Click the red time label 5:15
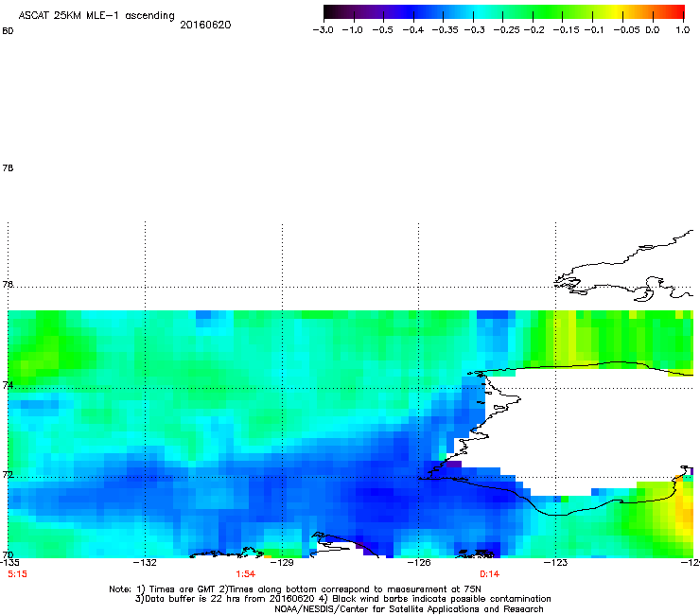This screenshot has width=700, height=615. point(17,574)
